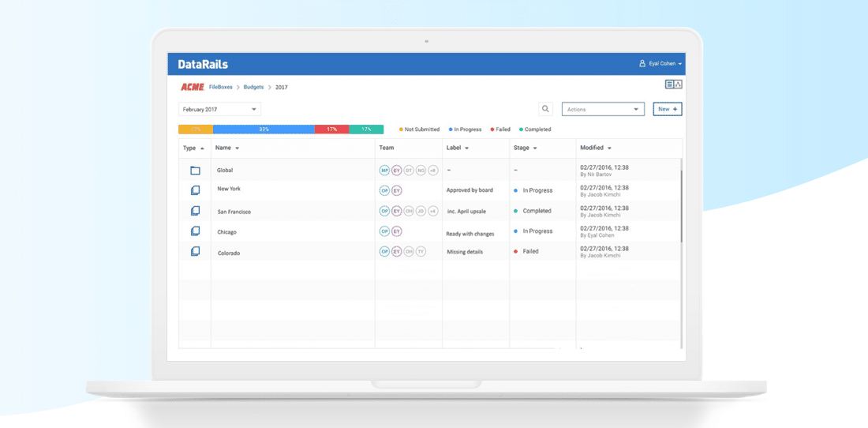Click the ACME company logo
868x428 pixels.
point(193,87)
